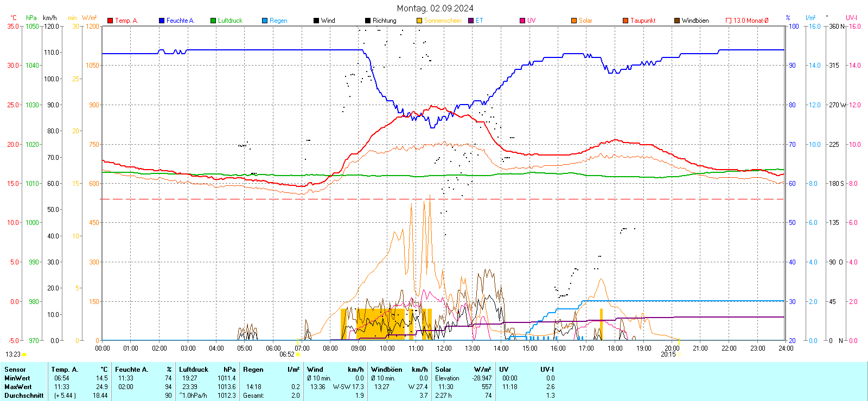The image size is (868, 401).
Task: Select the Luftdruck column header in table
Action: pyautogui.click(x=194, y=370)
